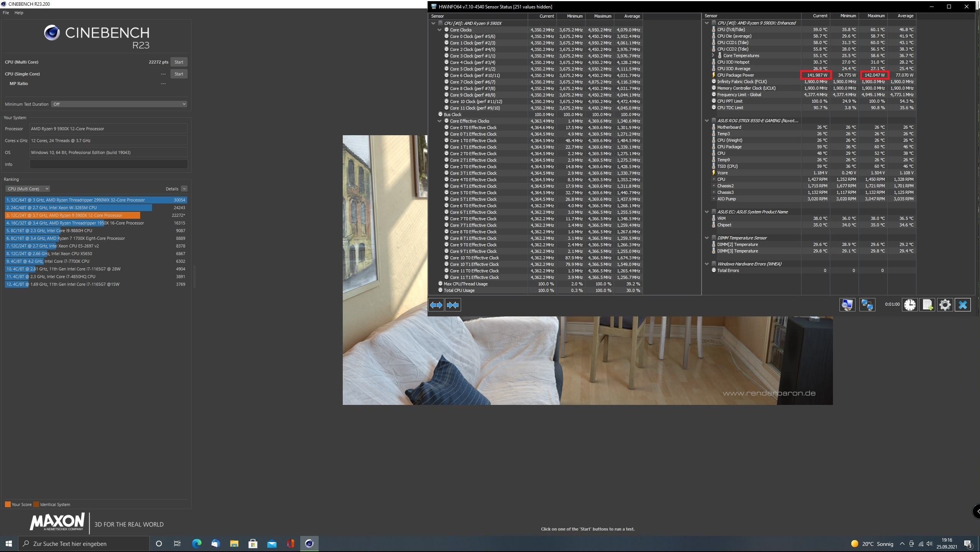Open Task View in taskbar
Image resolution: width=980 pixels, height=552 pixels.
click(x=177, y=544)
